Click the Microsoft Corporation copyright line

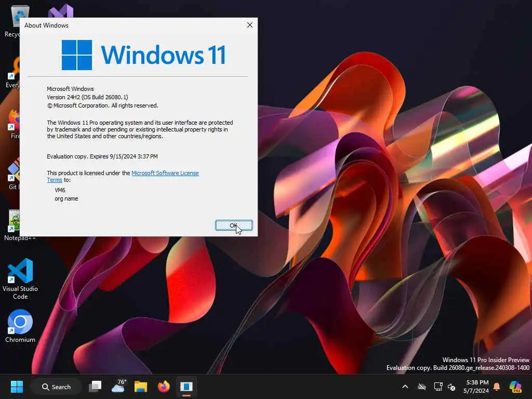coord(102,105)
